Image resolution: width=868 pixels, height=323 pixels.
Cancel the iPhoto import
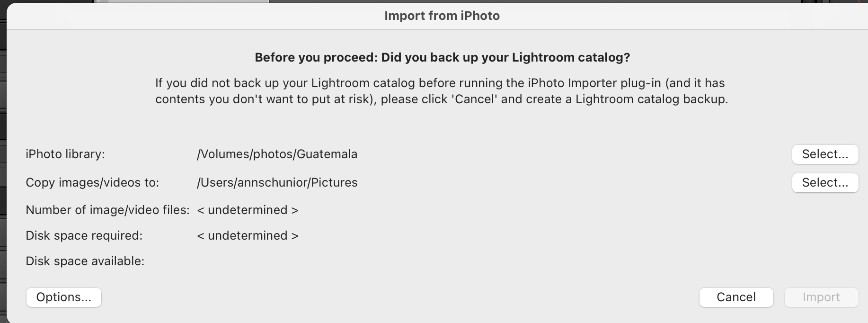[x=736, y=297]
